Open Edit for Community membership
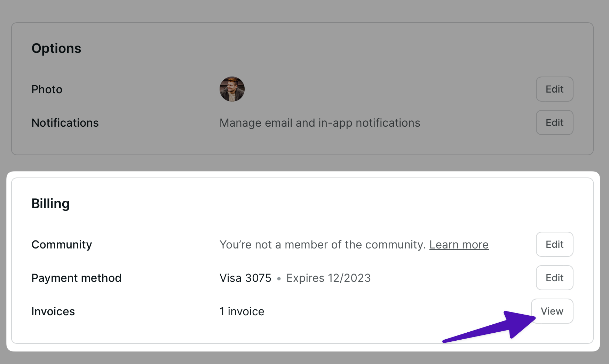 click(x=554, y=244)
